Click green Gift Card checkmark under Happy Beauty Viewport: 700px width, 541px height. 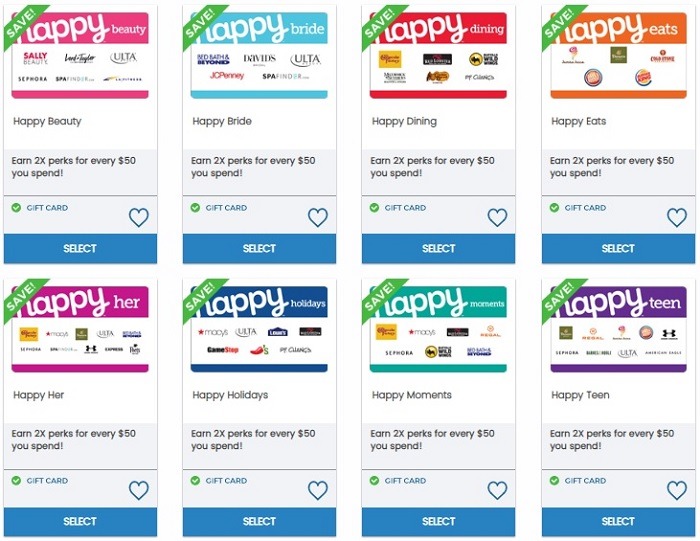click(x=16, y=208)
